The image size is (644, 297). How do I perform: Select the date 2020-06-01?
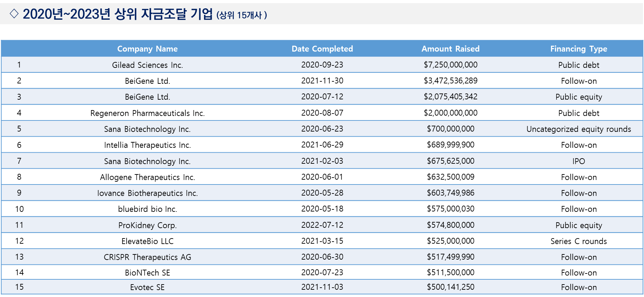pos(322,177)
